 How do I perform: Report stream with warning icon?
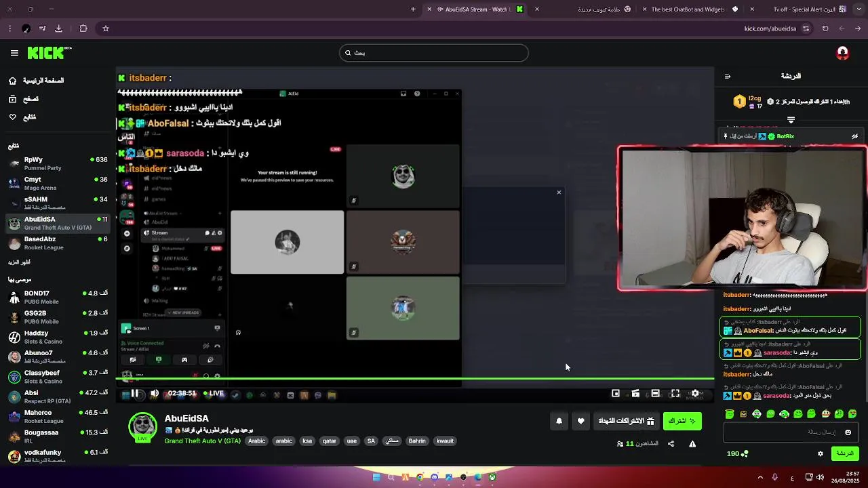click(x=692, y=444)
